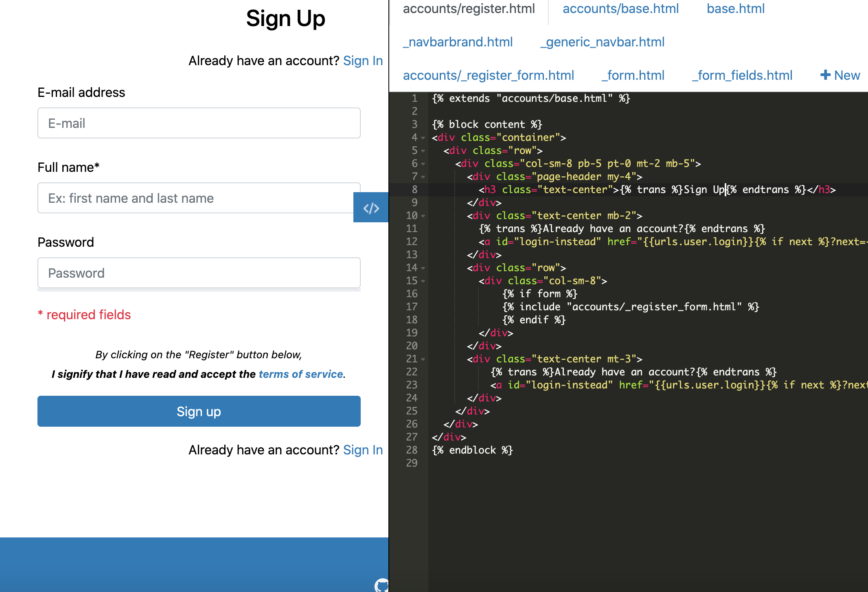Click the '* required fields' note
Image resolution: width=868 pixels, height=592 pixels.
(84, 315)
